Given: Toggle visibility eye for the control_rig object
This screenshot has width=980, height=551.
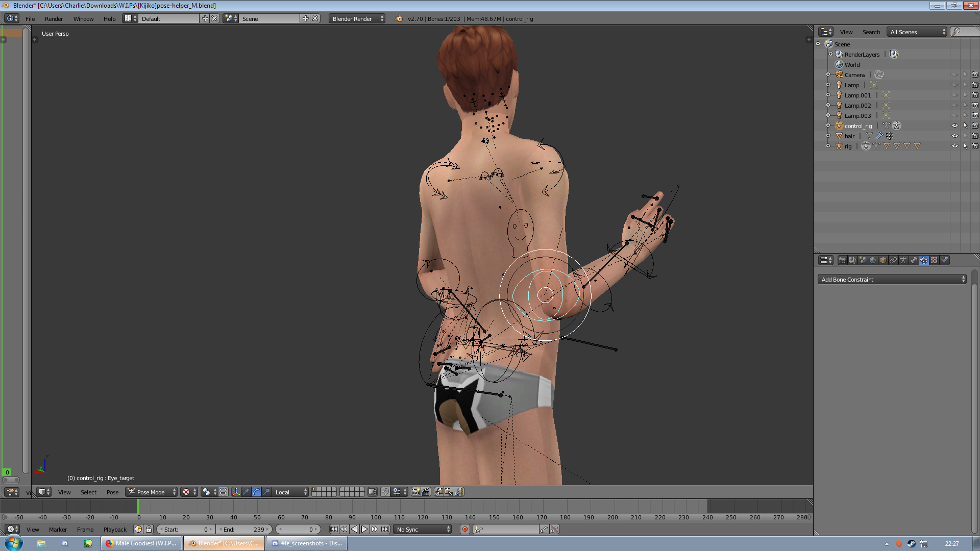Looking at the screenshot, I should click(x=955, y=126).
